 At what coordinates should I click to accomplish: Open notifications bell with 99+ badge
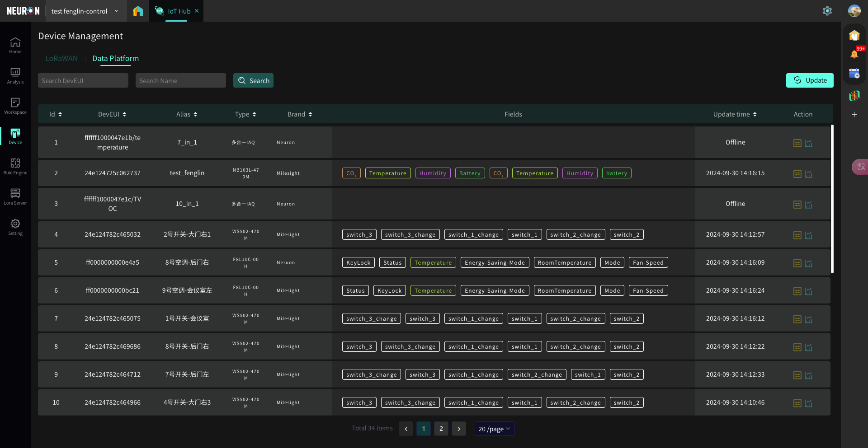854,54
